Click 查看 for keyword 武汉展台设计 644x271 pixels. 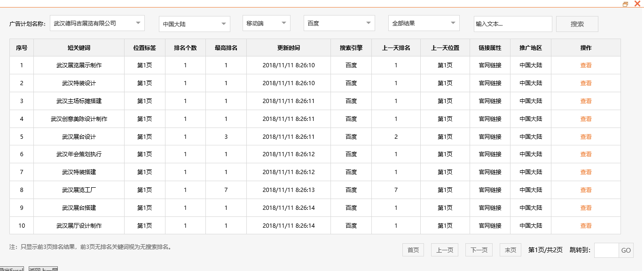[586, 136]
